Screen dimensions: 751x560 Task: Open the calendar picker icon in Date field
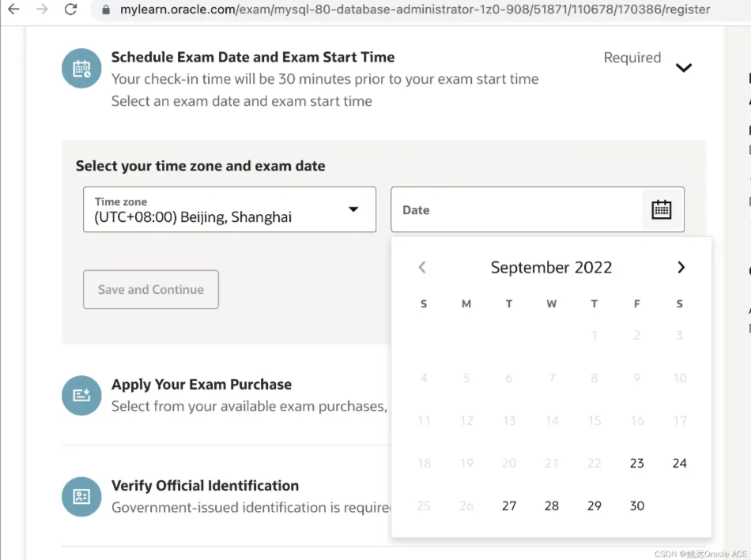661,209
